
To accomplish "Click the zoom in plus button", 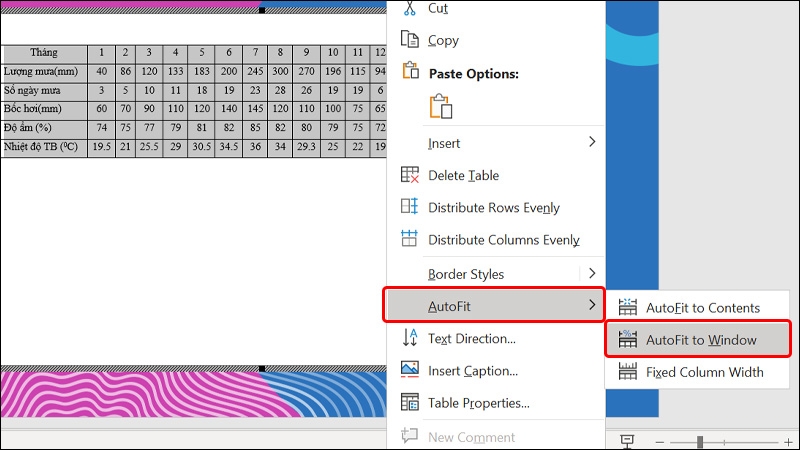I will coord(788,442).
